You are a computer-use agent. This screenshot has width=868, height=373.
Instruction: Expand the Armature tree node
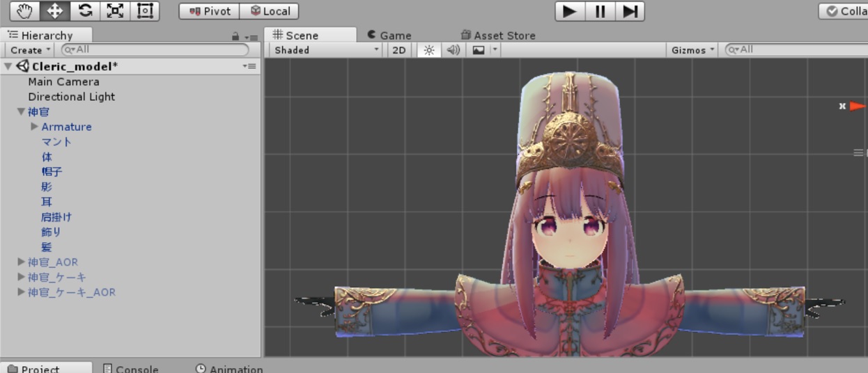pos(35,127)
